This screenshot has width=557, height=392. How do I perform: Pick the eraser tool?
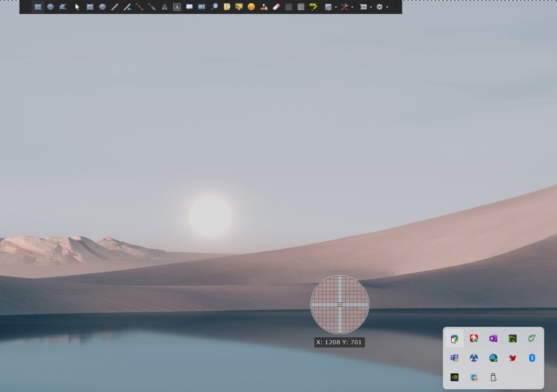click(276, 7)
